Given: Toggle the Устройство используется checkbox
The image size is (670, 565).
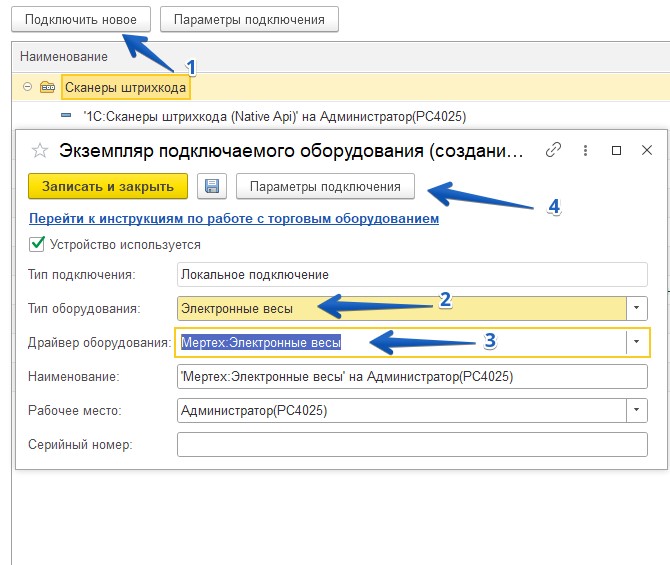Looking at the screenshot, I should point(38,244).
